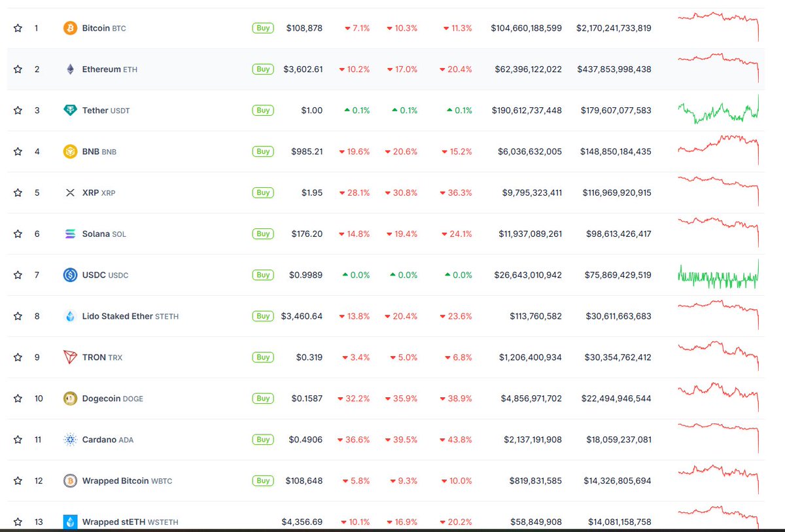Toggle favorite star for BNB

point(18,152)
